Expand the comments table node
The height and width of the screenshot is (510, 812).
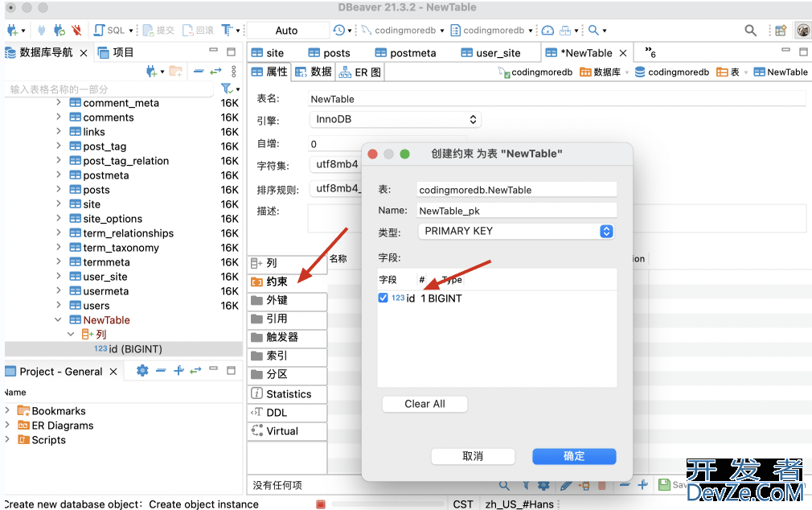pos(59,117)
